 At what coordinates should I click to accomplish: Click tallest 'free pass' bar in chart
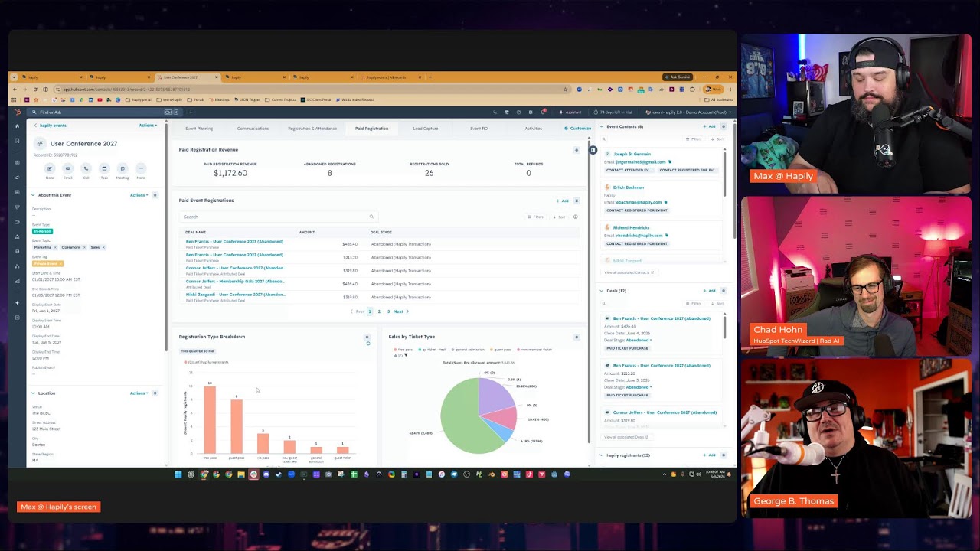tap(210, 419)
